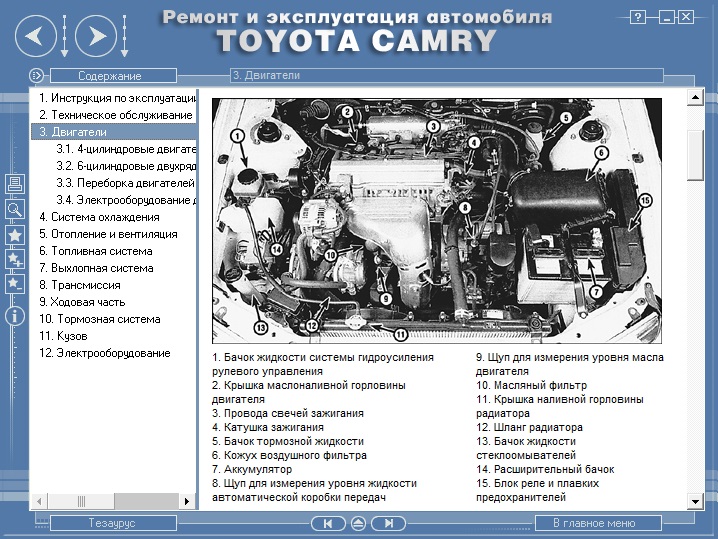Open bookmarks with the star icon
Viewport: 718px width, 539px height.
pos(15,235)
